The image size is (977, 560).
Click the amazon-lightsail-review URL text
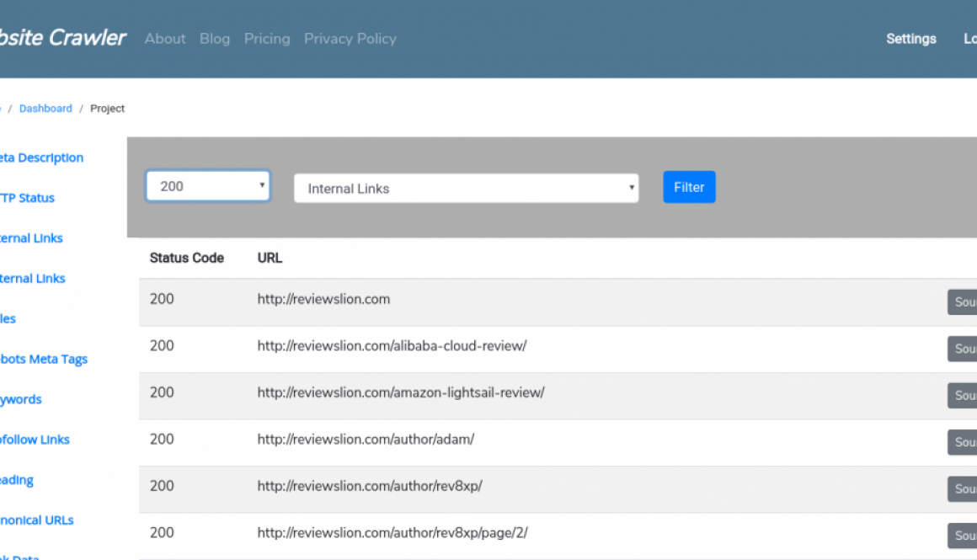click(x=401, y=392)
